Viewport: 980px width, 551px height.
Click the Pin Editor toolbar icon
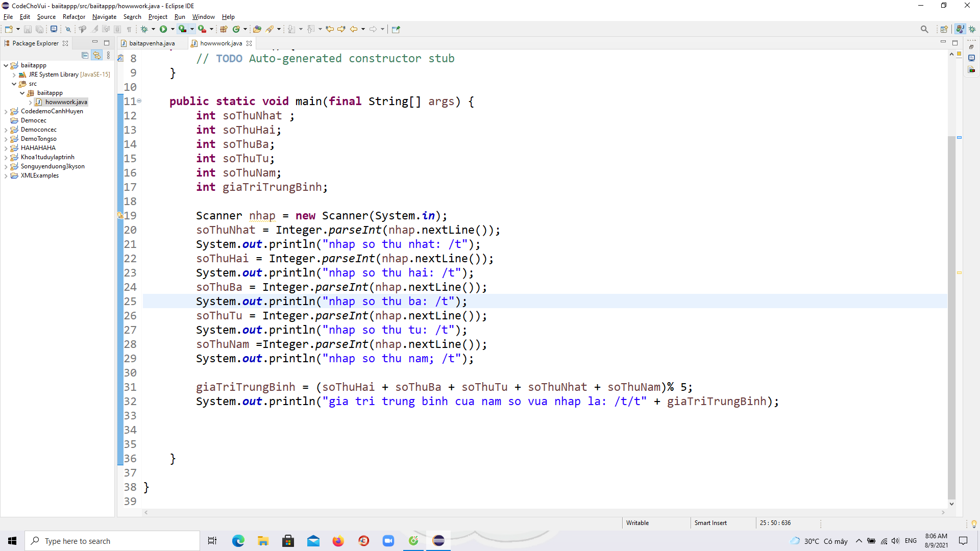pyautogui.click(x=396, y=29)
